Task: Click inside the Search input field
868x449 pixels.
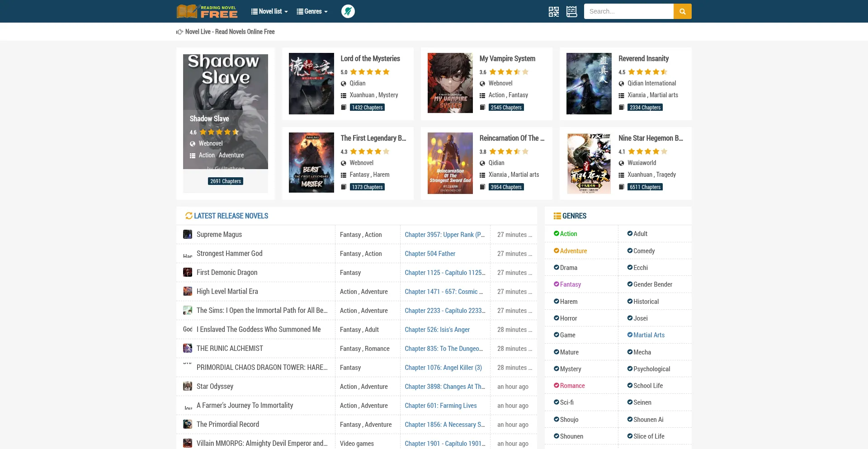Action: point(628,11)
